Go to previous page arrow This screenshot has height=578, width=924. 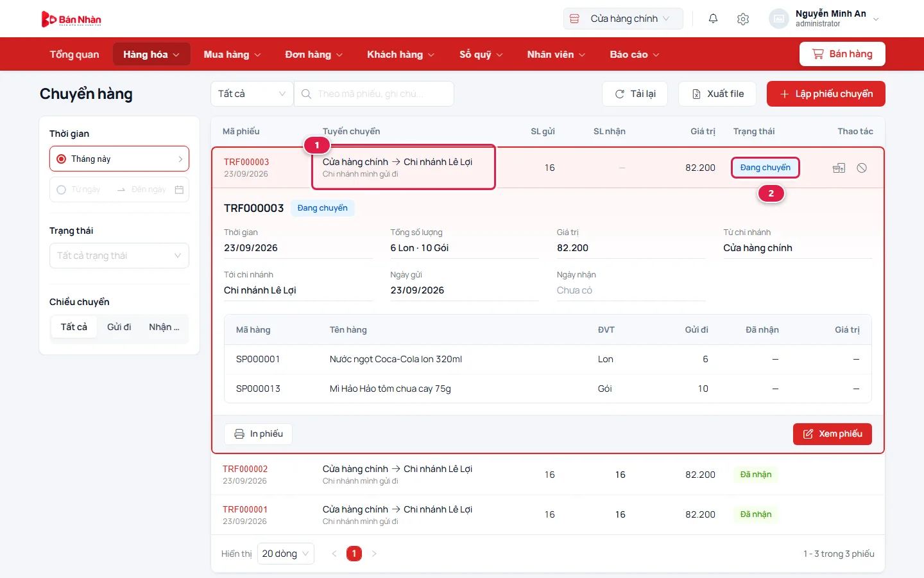coord(334,554)
